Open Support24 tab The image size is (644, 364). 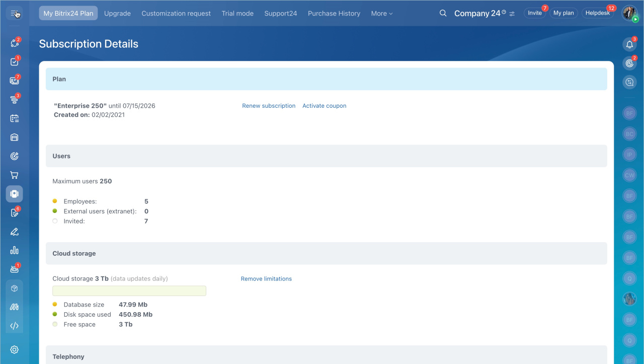[x=281, y=14]
